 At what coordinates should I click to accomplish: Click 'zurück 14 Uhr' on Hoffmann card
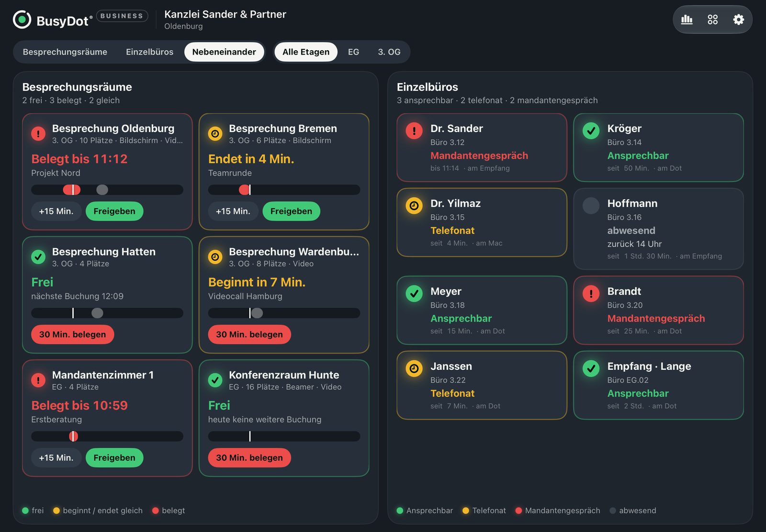coord(635,244)
